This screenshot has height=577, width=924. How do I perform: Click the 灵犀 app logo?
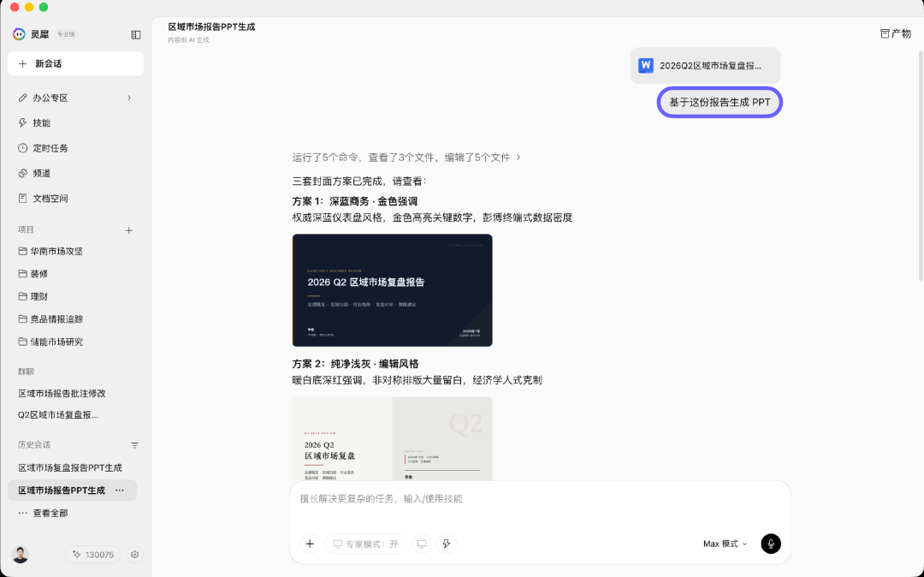pos(19,34)
